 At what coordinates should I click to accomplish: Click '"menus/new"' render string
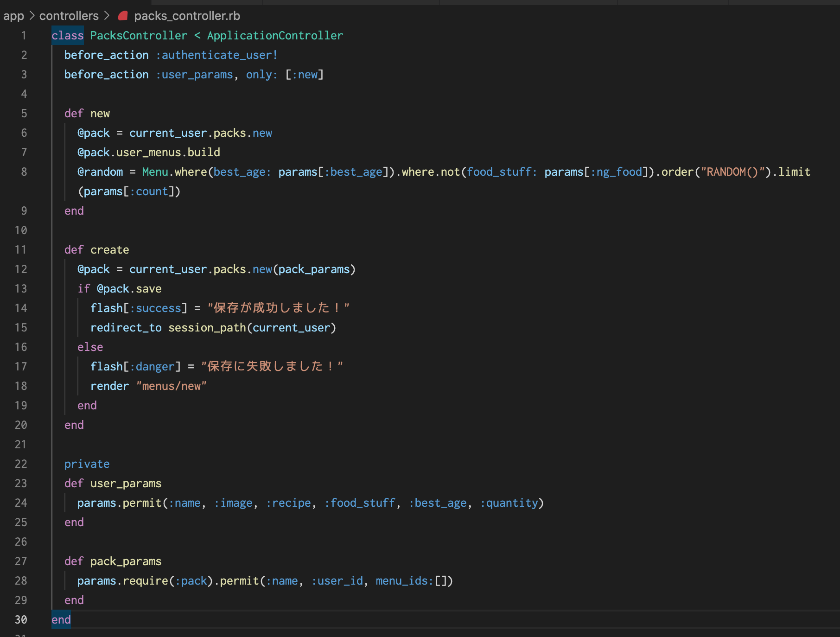click(x=172, y=386)
